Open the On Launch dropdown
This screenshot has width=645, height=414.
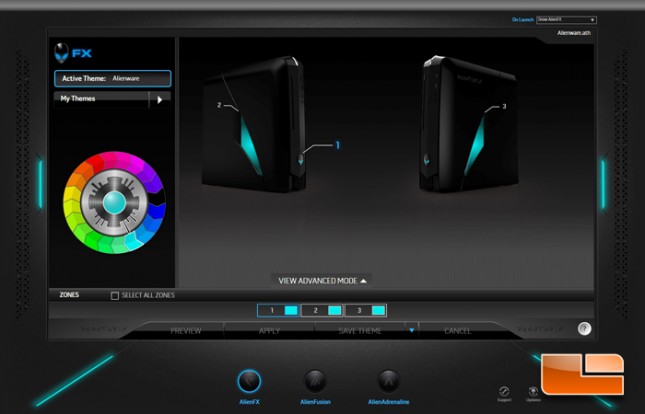pos(566,20)
